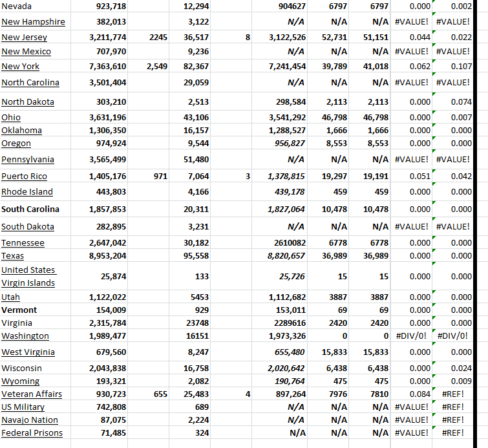This screenshot has height=448, width=488.
Task: Select cell with value 2,549
Action: click(x=149, y=67)
